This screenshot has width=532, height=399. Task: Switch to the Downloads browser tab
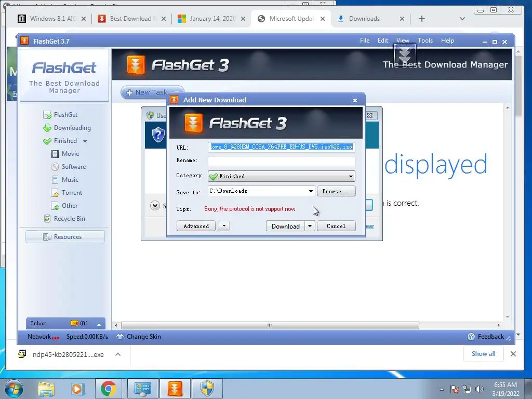[x=371, y=19]
